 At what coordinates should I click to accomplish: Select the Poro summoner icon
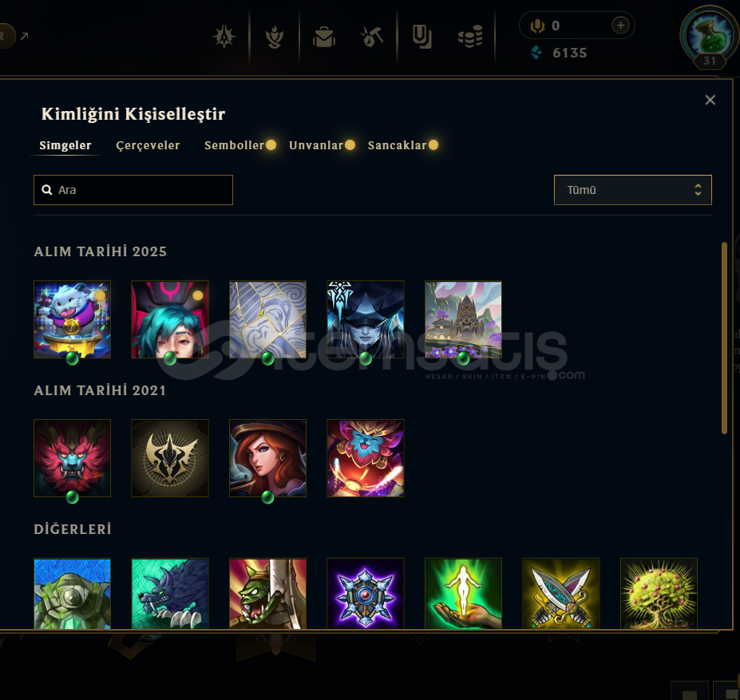72,319
